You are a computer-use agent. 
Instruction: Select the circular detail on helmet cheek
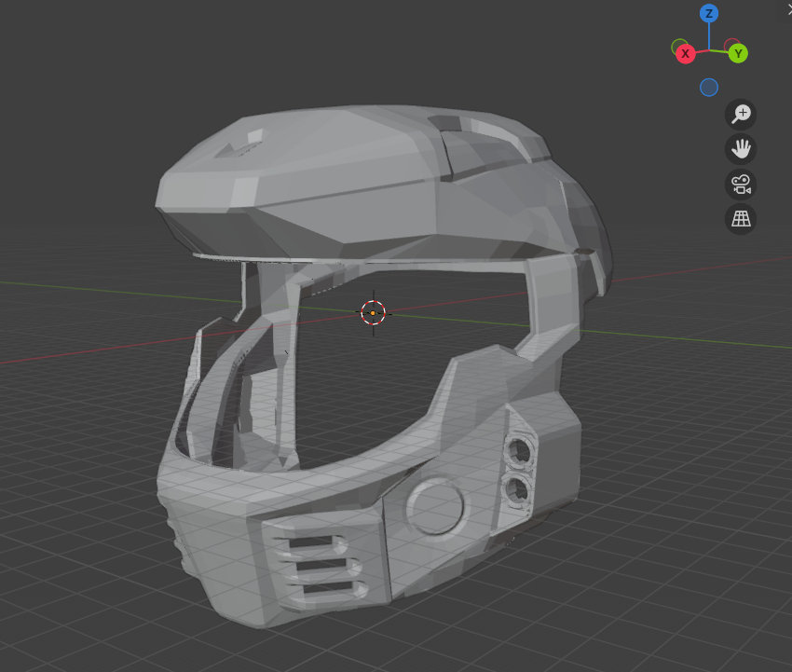coord(435,506)
